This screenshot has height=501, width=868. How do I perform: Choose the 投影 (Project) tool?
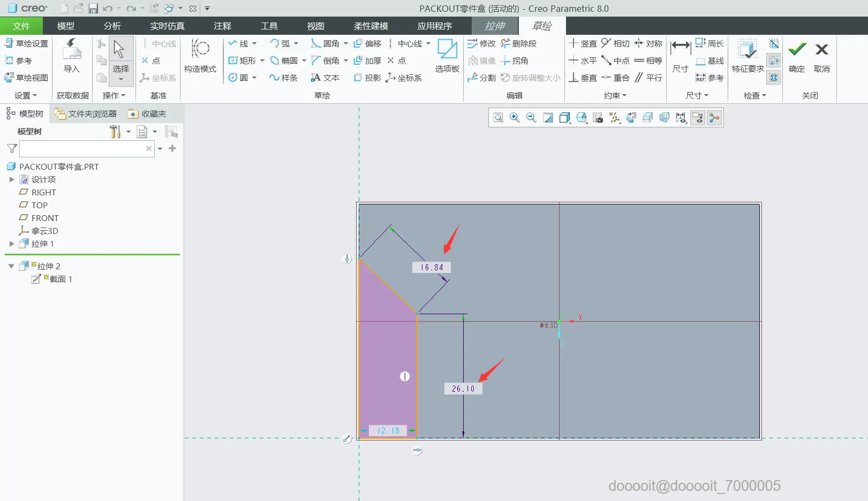click(367, 78)
